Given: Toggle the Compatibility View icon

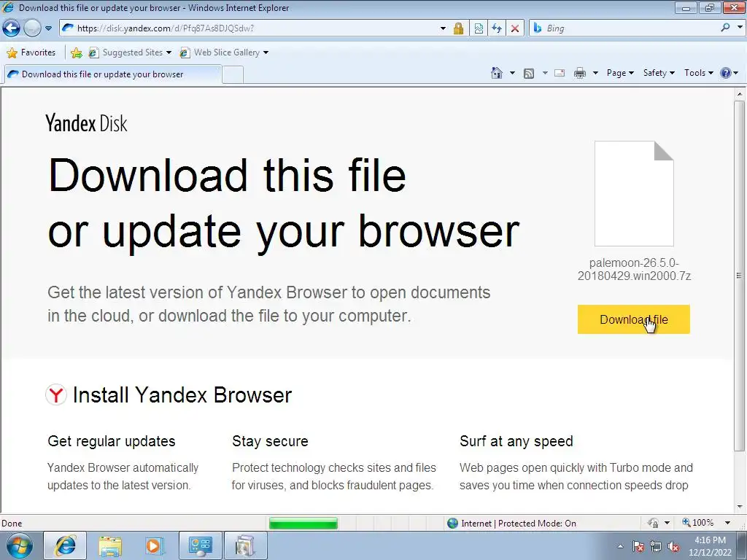Looking at the screenshot, I should pyautogui.click(x=479, y=28).
